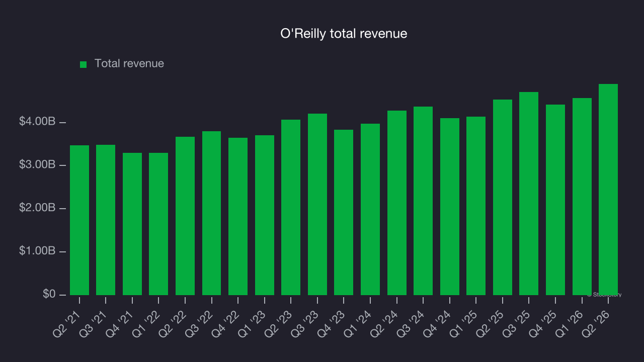
Task: Click the revenue bar for Q1 '25
Action: [476, 206]
